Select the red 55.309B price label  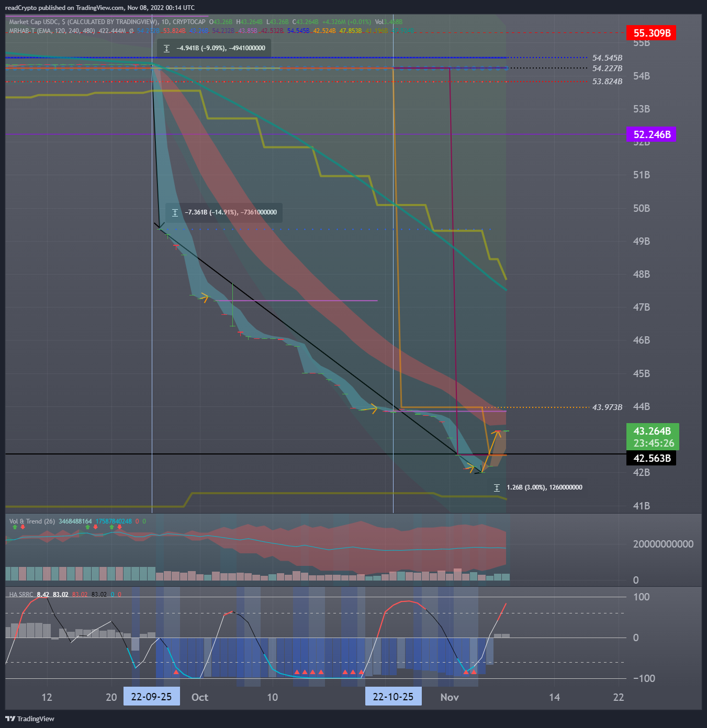click(652, 33)
